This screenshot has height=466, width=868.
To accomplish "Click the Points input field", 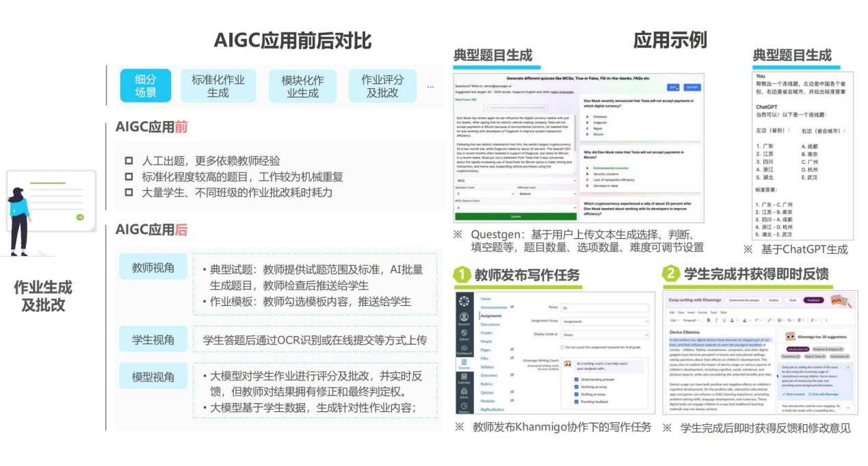I will [x=604, y=308].
